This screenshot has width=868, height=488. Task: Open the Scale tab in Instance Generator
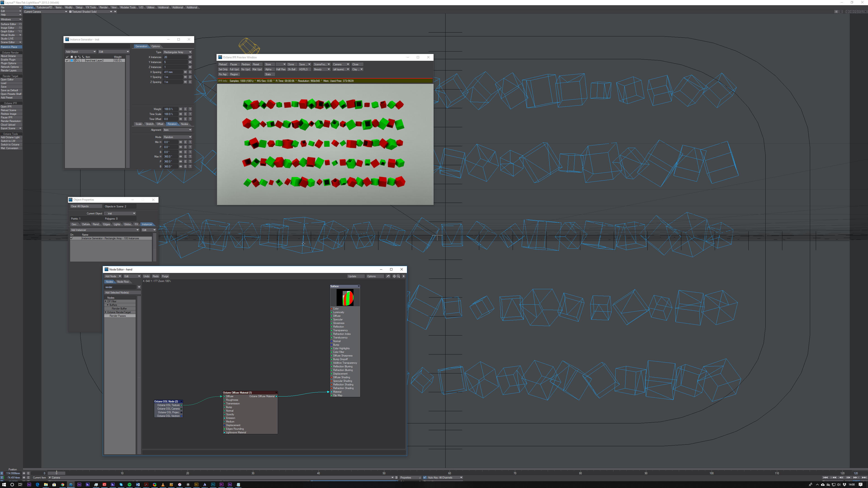coord(139,124)
